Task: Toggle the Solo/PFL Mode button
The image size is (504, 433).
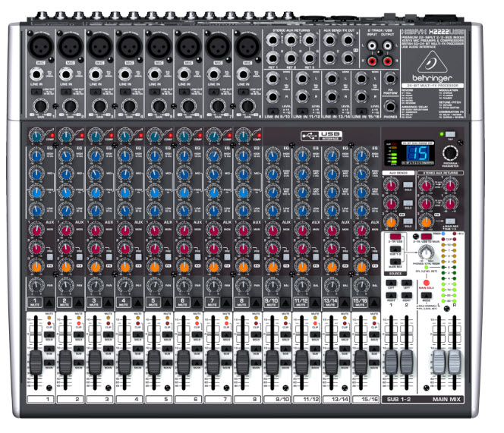Action: (x=427, y=296)
